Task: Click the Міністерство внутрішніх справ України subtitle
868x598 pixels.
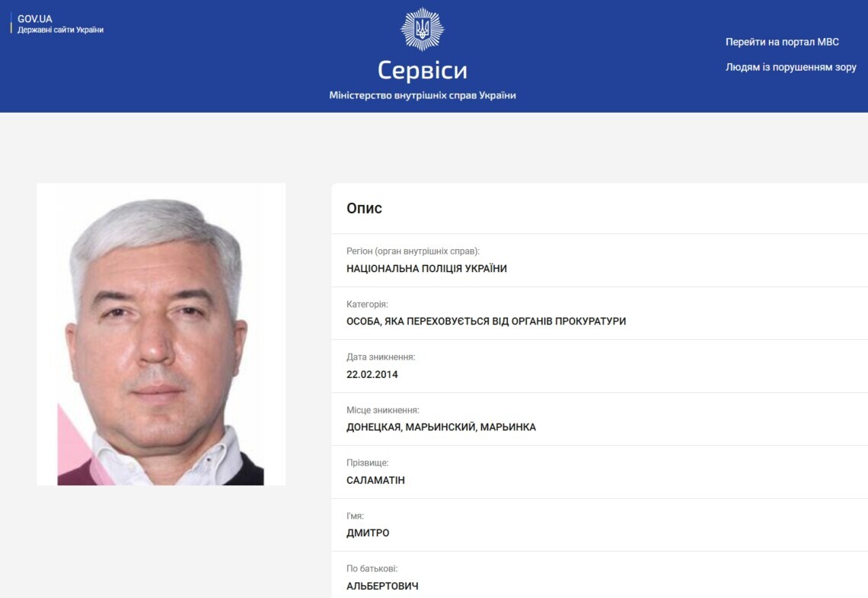Action: (x=423, y=95)
